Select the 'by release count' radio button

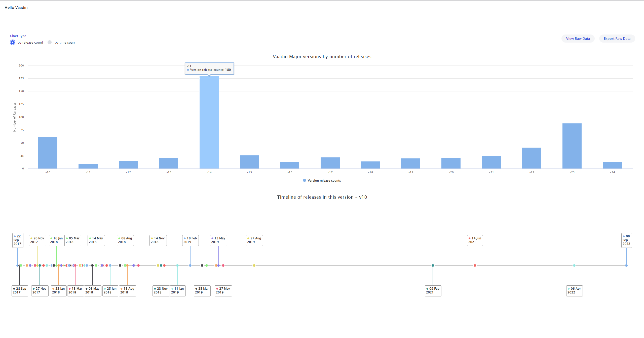pos(13,42)
